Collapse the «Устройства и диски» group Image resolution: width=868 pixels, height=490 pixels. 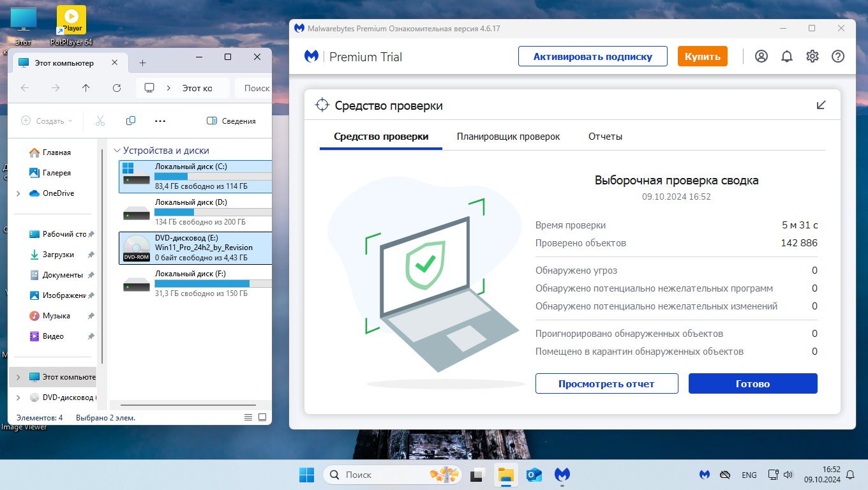(117, 151)
